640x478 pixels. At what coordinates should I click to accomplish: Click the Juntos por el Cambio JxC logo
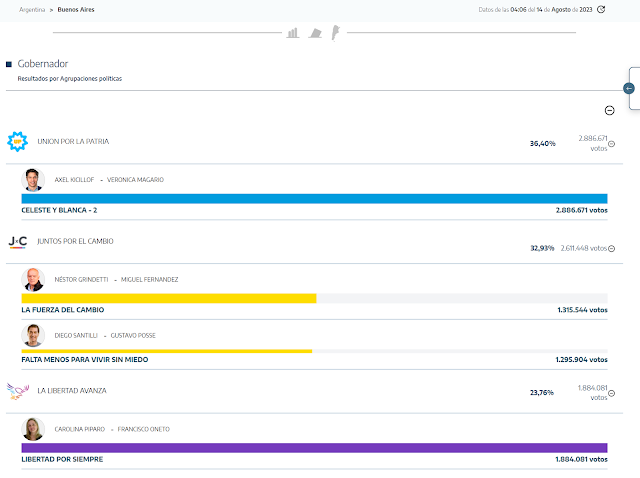click(x=18, y=242)
